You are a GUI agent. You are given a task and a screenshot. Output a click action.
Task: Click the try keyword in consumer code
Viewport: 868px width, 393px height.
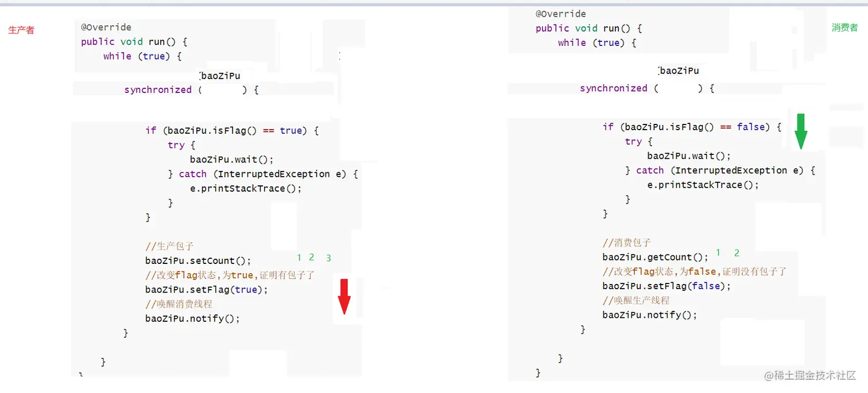(633, 142)
